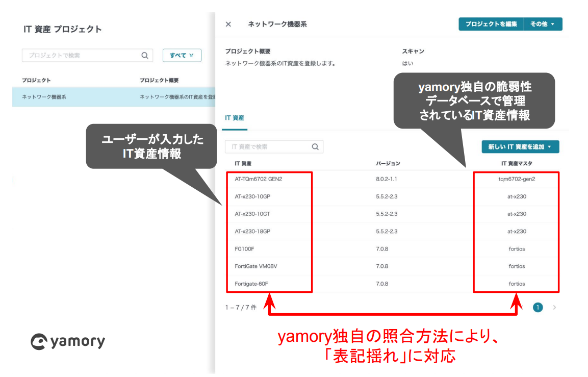Click the magnifier icon in the IT 資産 search box
Viewport: 588px width, 377px height.
[x=315, y=146]
